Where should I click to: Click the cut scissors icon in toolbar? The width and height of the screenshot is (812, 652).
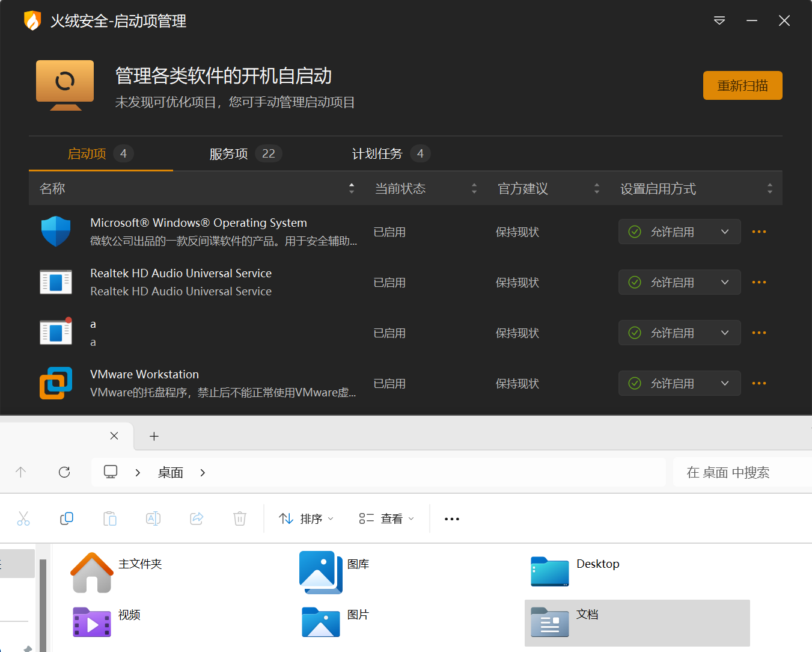[x=23, y=518]
